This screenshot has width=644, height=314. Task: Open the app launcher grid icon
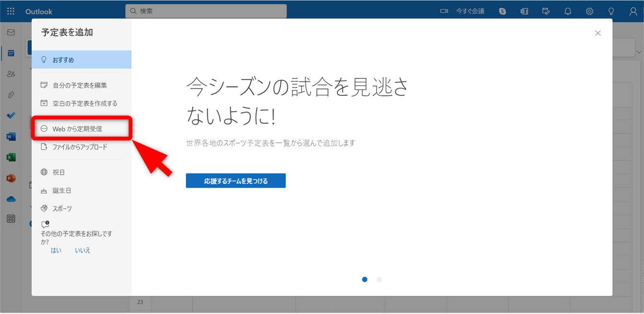(x=11, y=11)
